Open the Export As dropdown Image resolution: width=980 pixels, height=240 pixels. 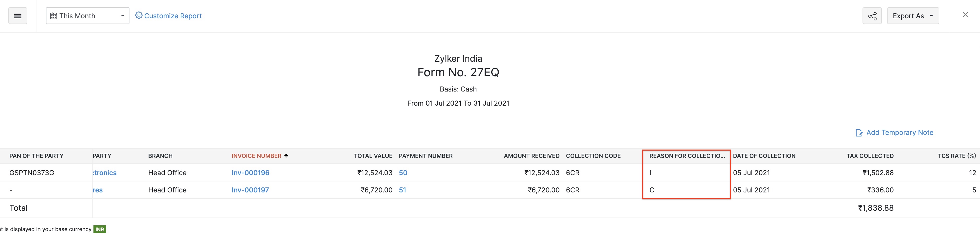tap(913, 16)
